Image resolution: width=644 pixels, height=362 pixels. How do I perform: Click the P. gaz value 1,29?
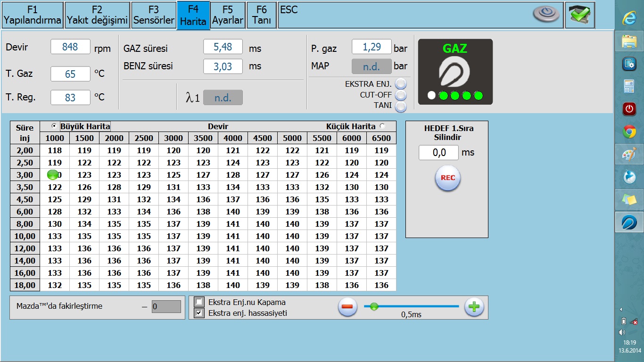(372, 47)
